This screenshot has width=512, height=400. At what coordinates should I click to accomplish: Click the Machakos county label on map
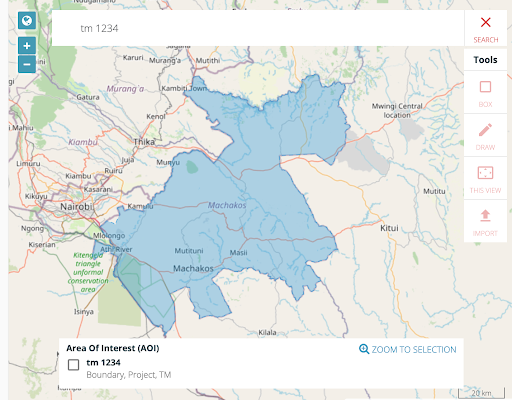227,205
